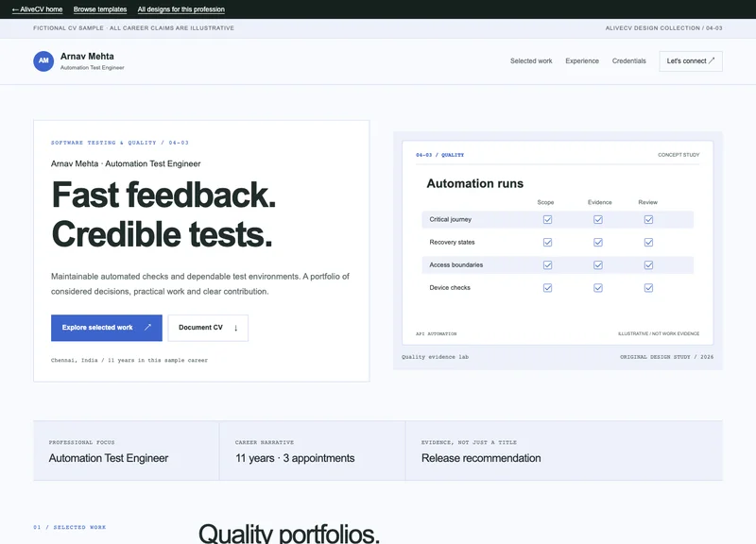Toggle Access boundaries Evidence checkbox
The width and height of the screenshot is (756, 544).
pyautogui.click(x=598, y=265)
